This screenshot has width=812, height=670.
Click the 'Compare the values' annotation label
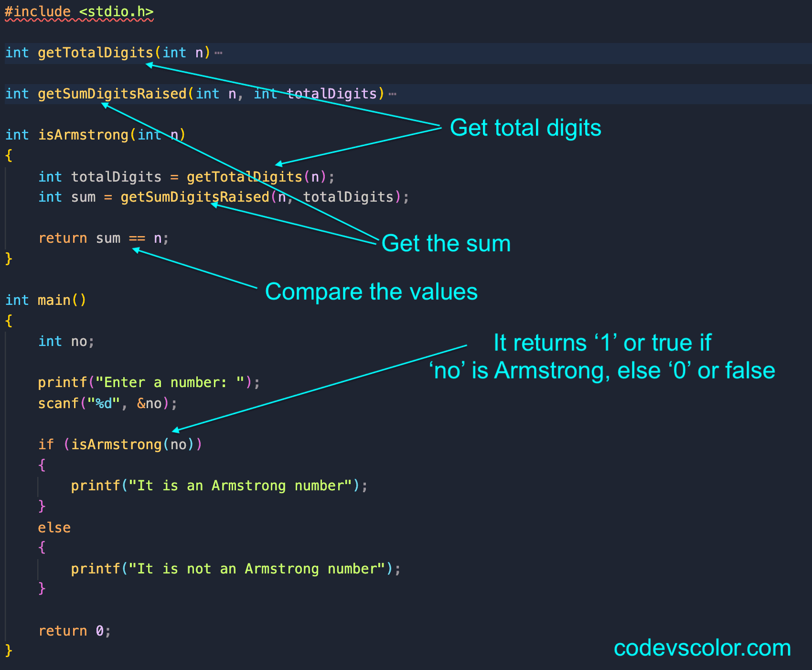click(x=371, y=292)
